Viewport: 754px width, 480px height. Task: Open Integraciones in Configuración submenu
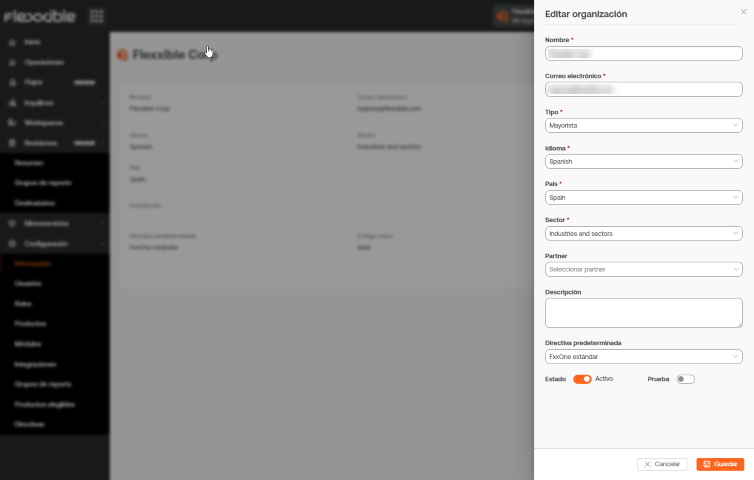coord(35,365)
